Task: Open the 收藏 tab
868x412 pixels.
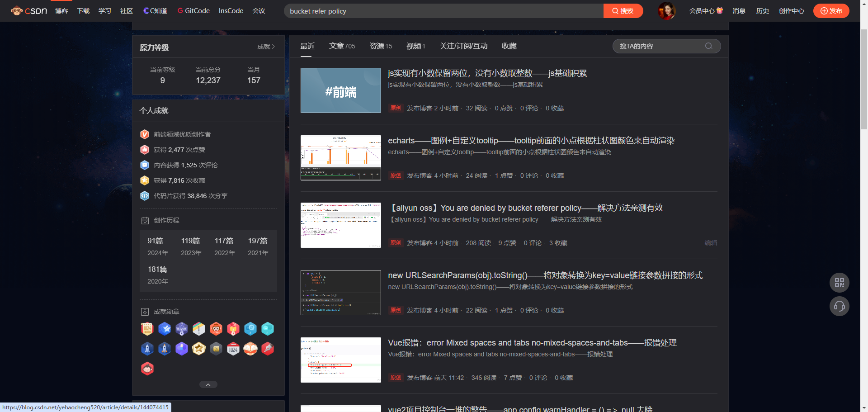Action: click(509, 46)
